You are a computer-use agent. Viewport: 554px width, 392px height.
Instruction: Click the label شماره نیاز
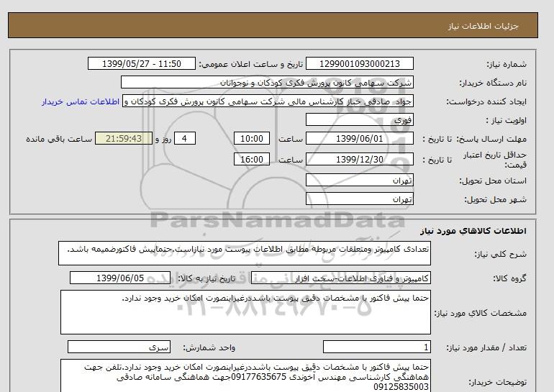pos(507,64)
